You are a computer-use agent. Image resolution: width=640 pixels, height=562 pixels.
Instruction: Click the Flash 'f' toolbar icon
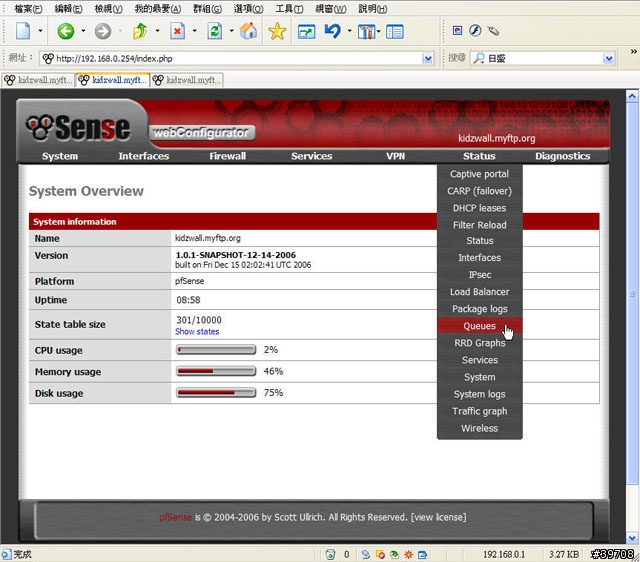tap(475, 30)
